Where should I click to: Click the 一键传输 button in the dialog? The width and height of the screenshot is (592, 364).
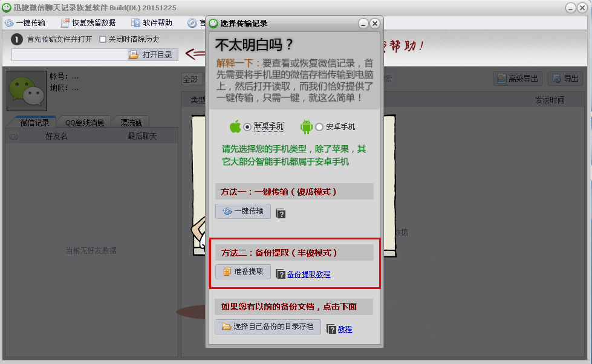(243, 211)
